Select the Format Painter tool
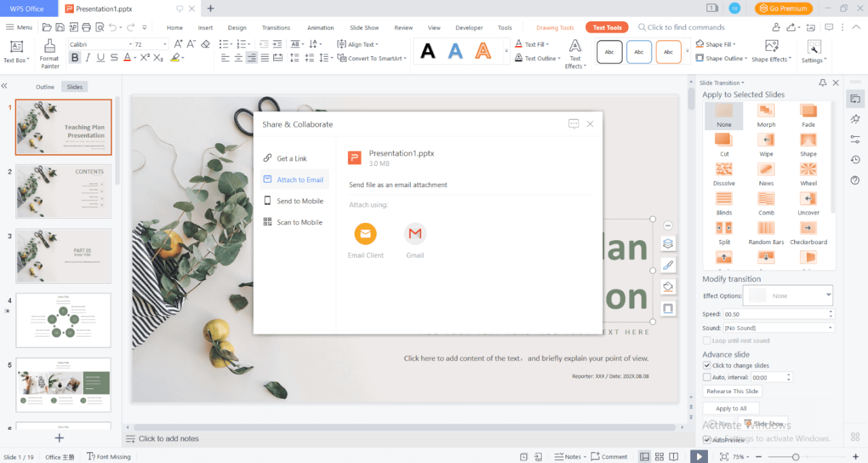The width and height of the screenshot is (868, 463). (50, 53)
